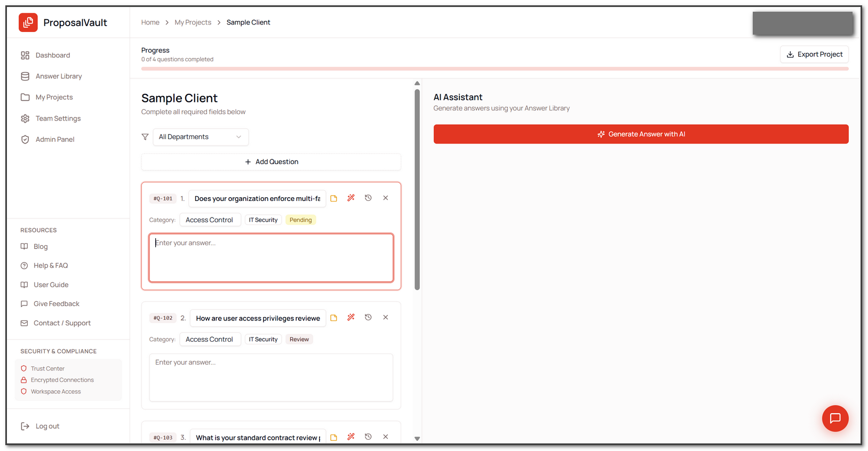Focus the answer field for question 1
Viewport: 868px width, 451px height.
point(271,258)
